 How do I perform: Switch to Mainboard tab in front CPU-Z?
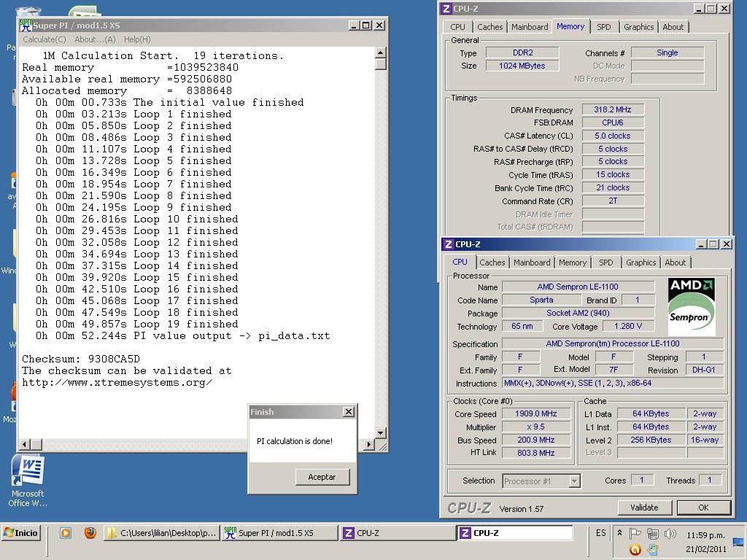point(532,262)
